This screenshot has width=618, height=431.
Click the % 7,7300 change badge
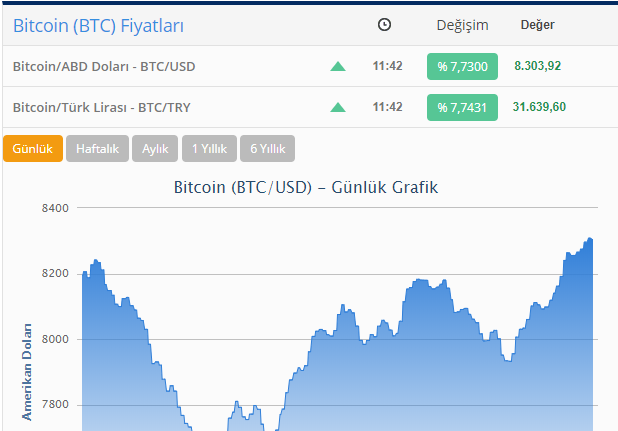click(462, 67)
